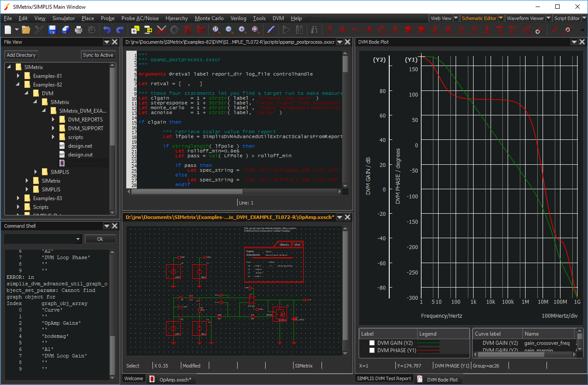
Task: Switch to SIMPLIS DVM Test Report tab
Action: (384, 378)
